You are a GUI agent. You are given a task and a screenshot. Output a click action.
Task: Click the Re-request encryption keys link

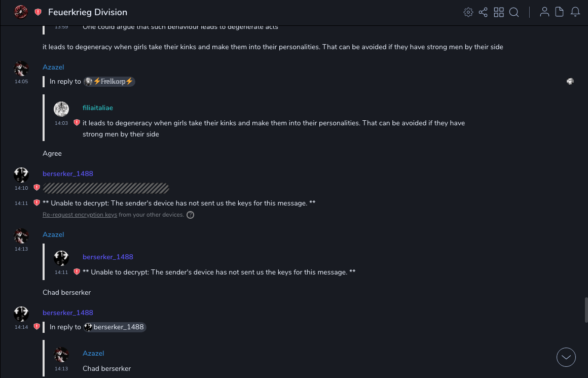click(x=80, y=215)
